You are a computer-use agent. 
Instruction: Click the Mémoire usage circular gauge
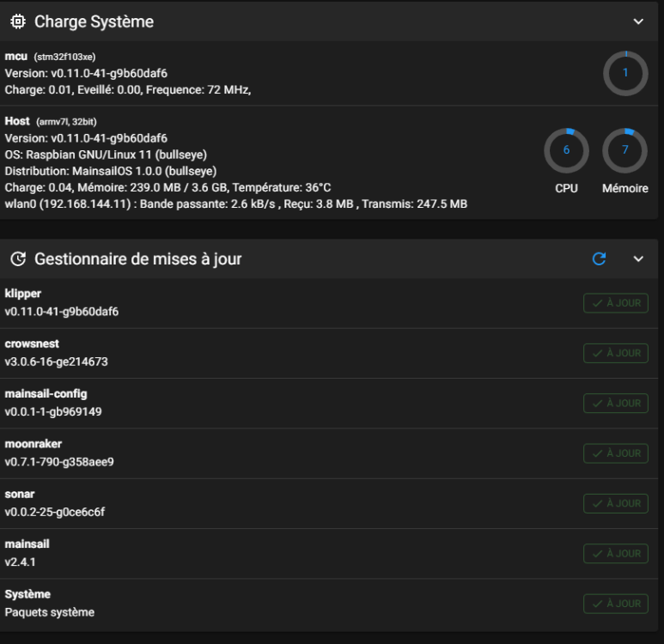pyautogui.click(x=624, y=150)
